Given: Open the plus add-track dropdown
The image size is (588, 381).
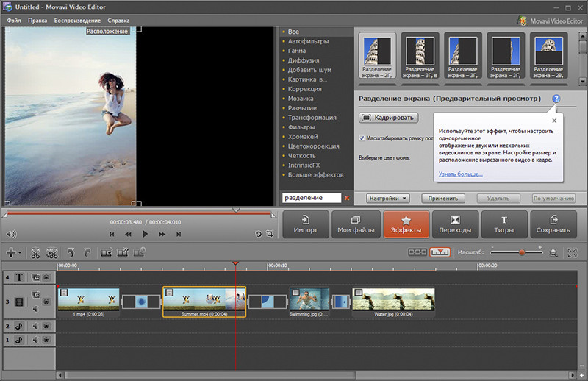Looking at the screenshot, I should coord(14,252).
